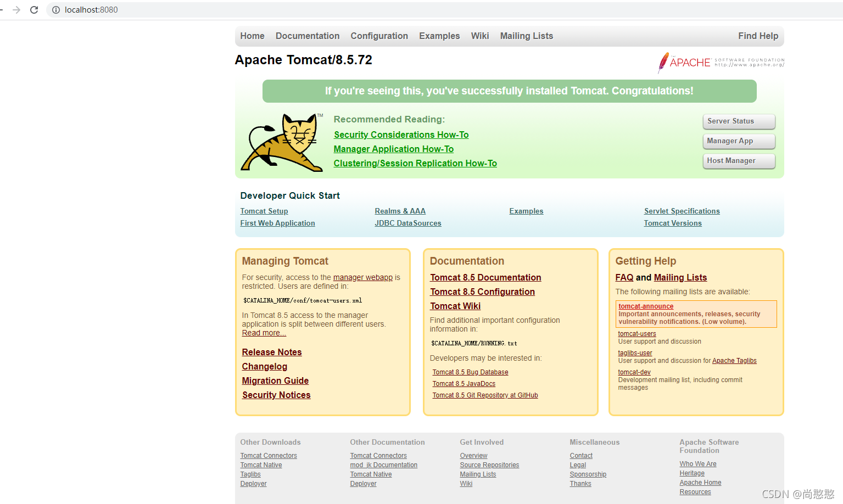Open Configuration in top nav

point(379,36)
